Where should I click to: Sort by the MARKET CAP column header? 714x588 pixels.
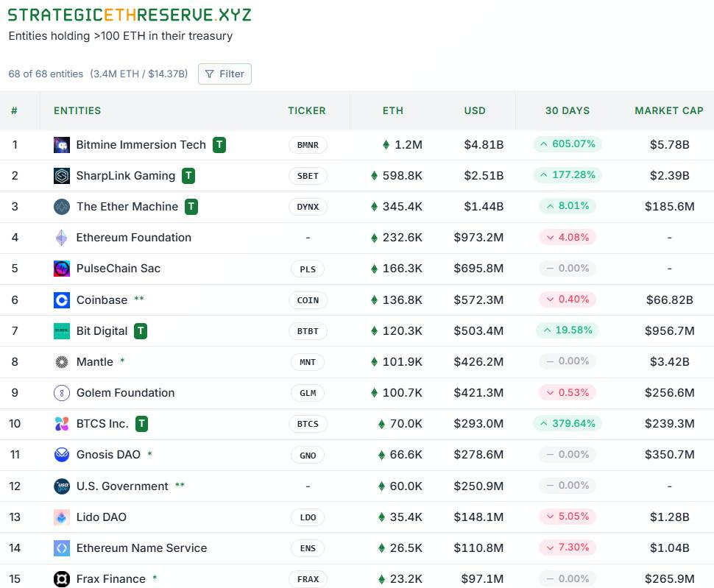point(669,110)
